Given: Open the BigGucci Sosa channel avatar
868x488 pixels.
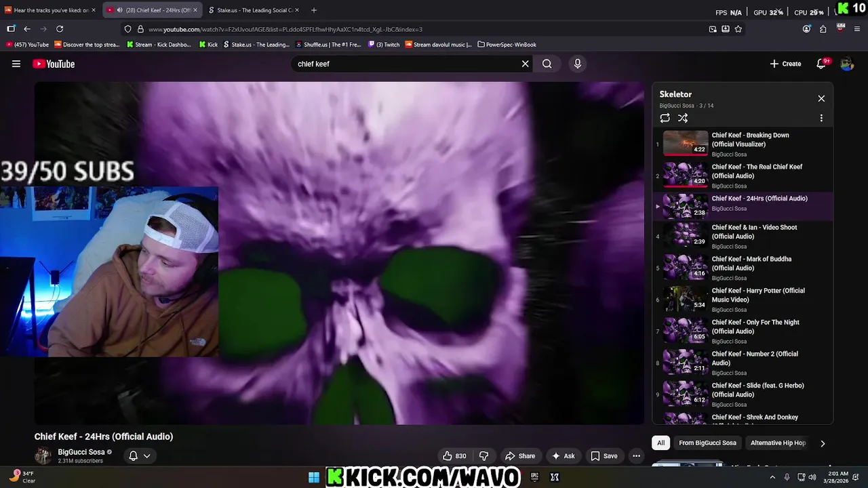Looking at the screenshot, I should coord(43,456).
